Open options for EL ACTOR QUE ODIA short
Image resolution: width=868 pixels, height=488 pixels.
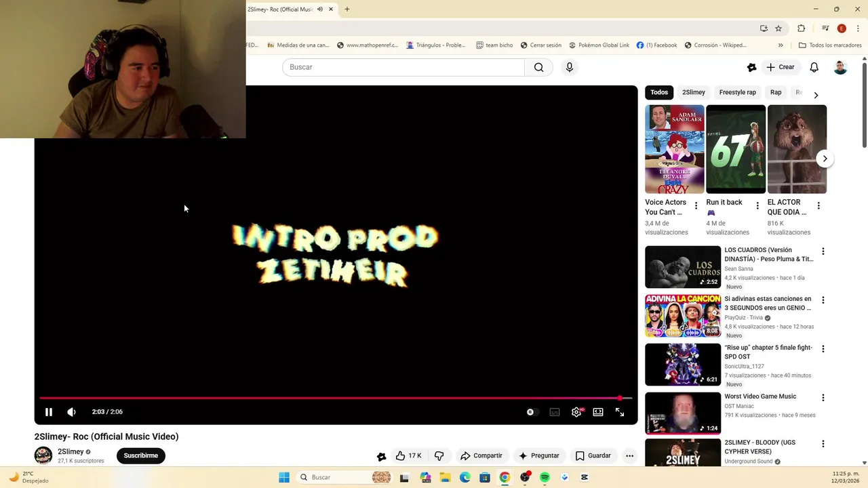[818, 206]
